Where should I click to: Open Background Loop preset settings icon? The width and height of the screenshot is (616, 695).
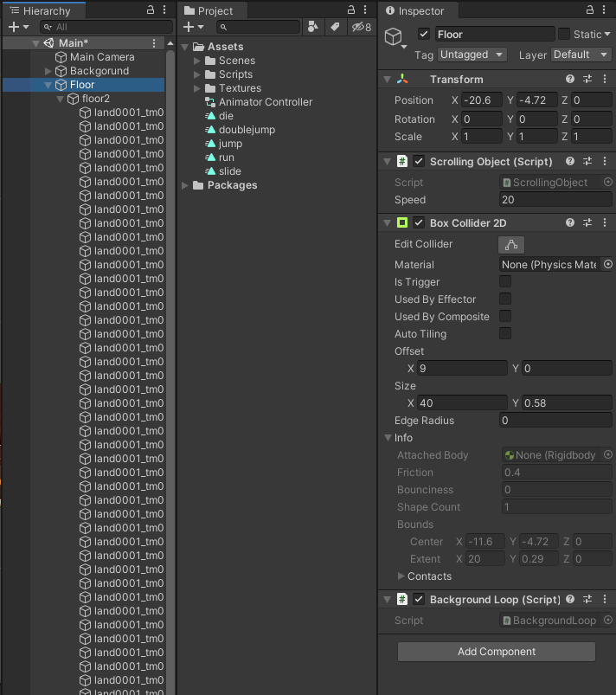point(587,599)
